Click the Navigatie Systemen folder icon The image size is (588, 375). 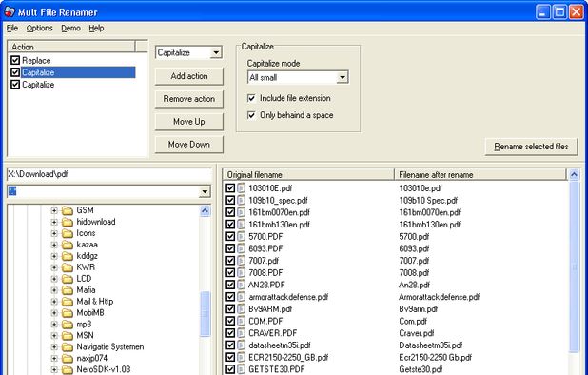(68, 347)
